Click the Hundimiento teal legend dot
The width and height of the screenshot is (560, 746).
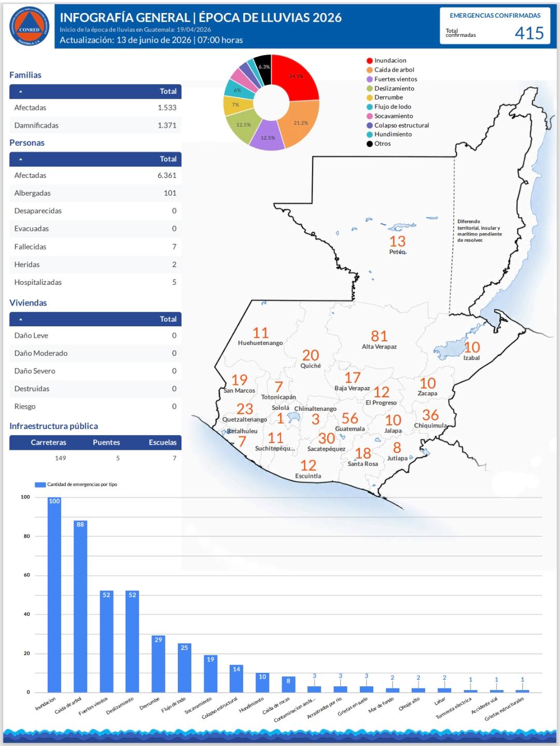click(370, 134)
